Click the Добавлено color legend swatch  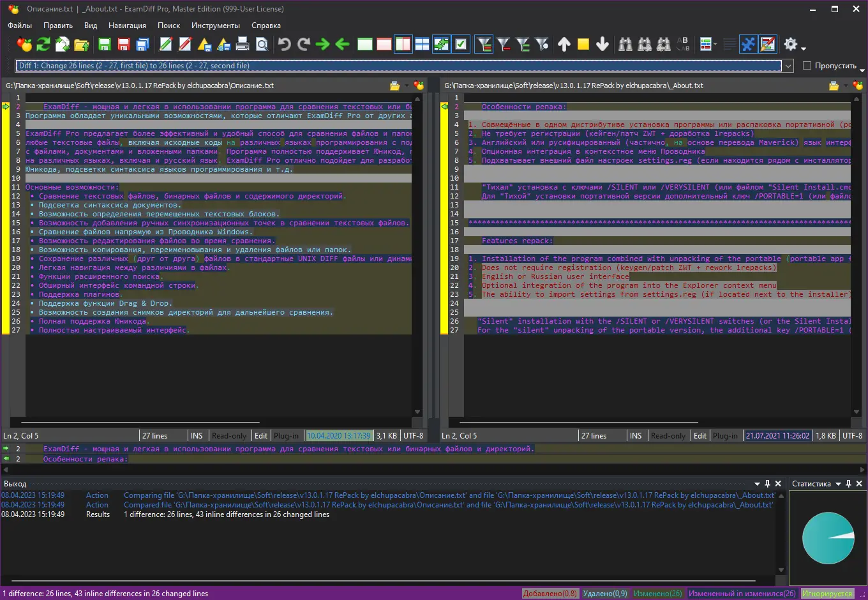tap(550, 594)
